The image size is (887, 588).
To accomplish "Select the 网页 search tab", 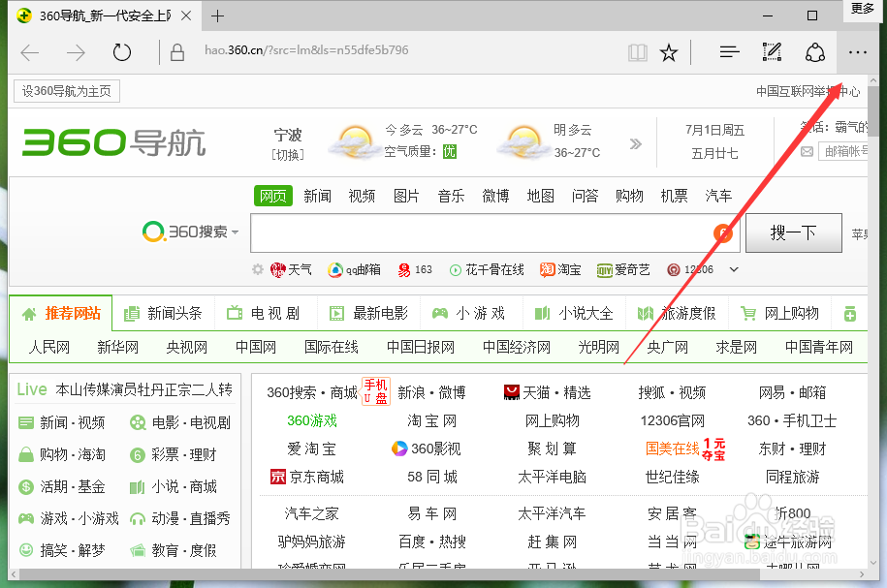I will (273, 196).
